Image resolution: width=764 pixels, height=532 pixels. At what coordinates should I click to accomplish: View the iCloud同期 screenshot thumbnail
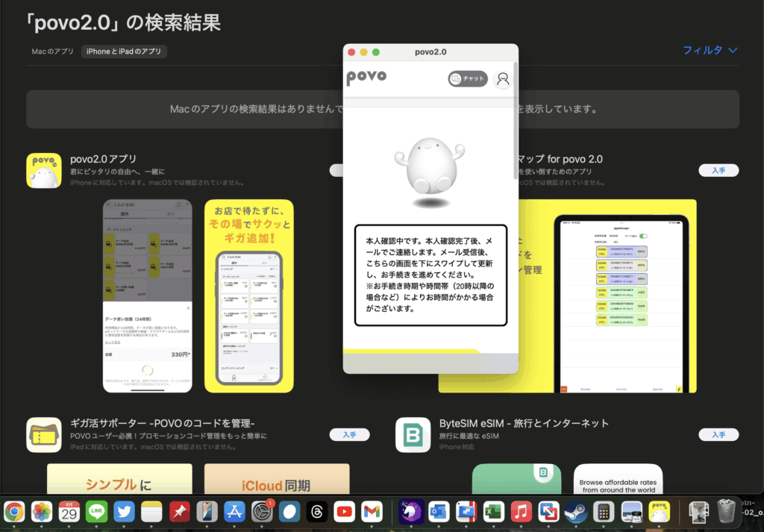click(x=277, y=479)
